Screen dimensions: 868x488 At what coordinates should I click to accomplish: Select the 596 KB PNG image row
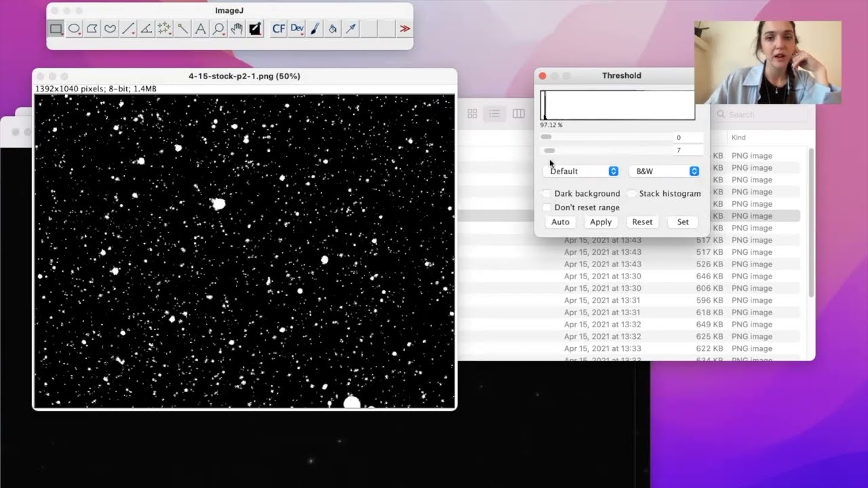tap(629, 301)
